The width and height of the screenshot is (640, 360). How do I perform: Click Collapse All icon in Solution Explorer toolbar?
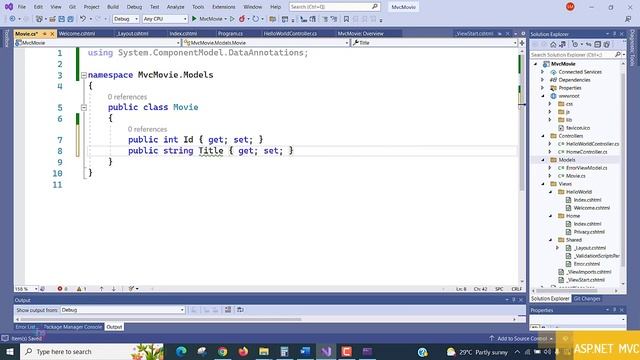coord(598,44)
